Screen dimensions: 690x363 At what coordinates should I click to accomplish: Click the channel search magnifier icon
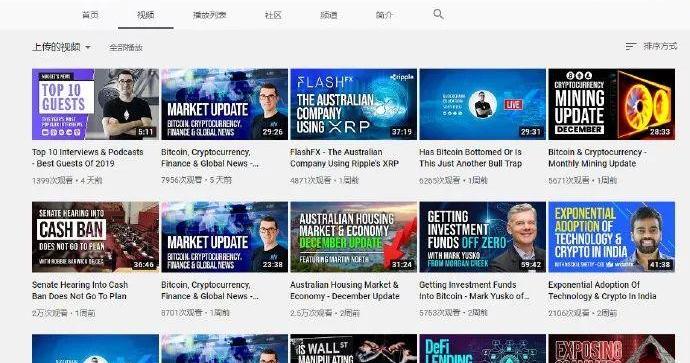[x=438, y=14]
